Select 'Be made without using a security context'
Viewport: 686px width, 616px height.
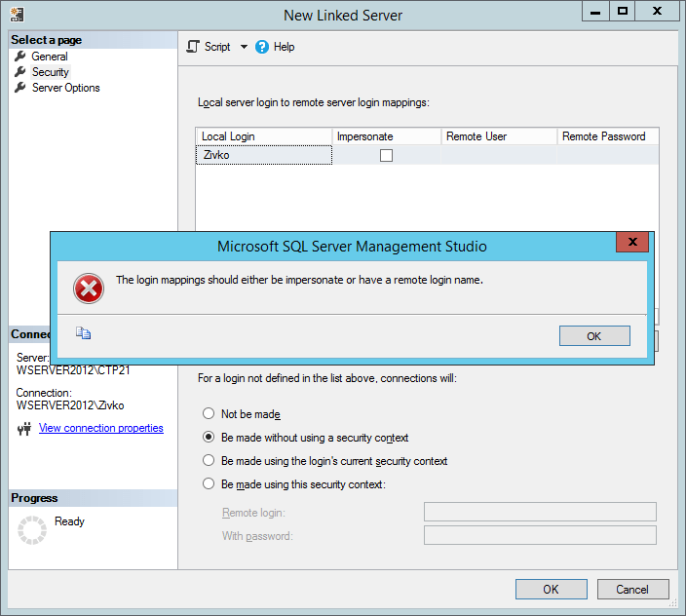pyautogui.click(x=209, y=437)
